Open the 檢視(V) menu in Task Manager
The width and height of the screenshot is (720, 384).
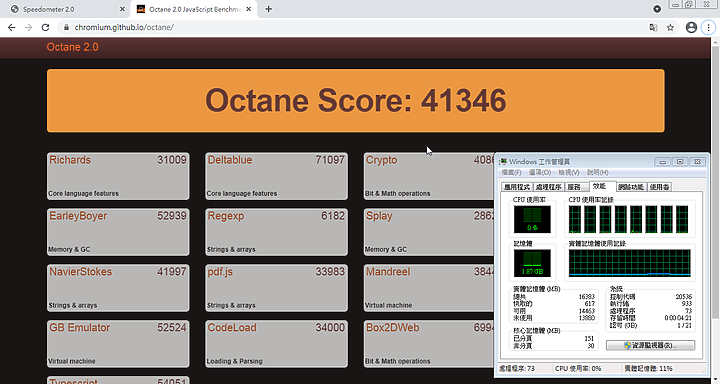tap(569, 172)
